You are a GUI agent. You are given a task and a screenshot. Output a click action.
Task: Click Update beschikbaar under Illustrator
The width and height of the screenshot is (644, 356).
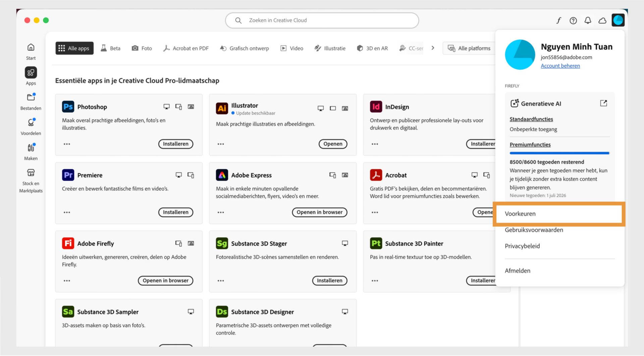tap(253, 113)
